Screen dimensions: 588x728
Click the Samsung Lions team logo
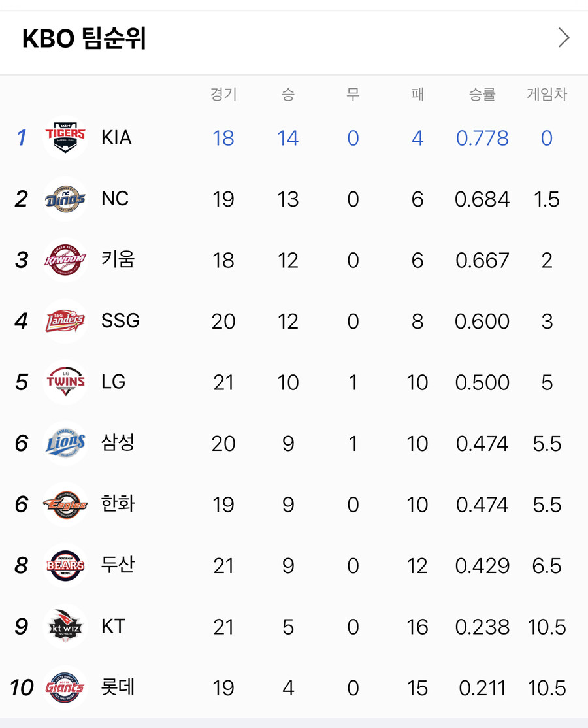(x=65, y=443)
